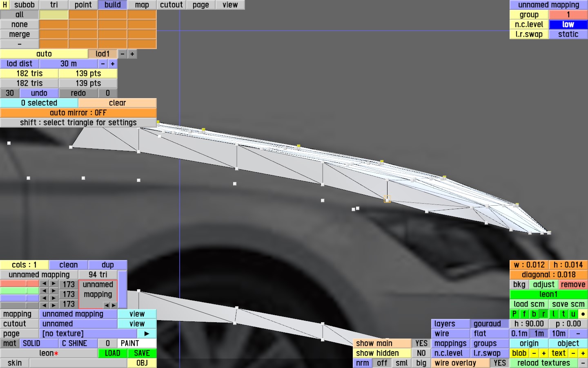Click the leon1 background name field

click(549, 294)
